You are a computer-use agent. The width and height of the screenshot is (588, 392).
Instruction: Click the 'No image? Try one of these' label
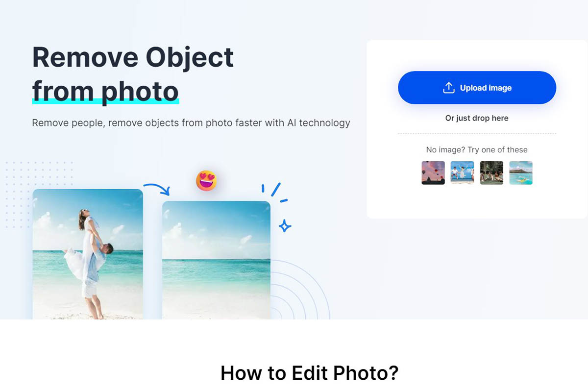click(477, 150)
